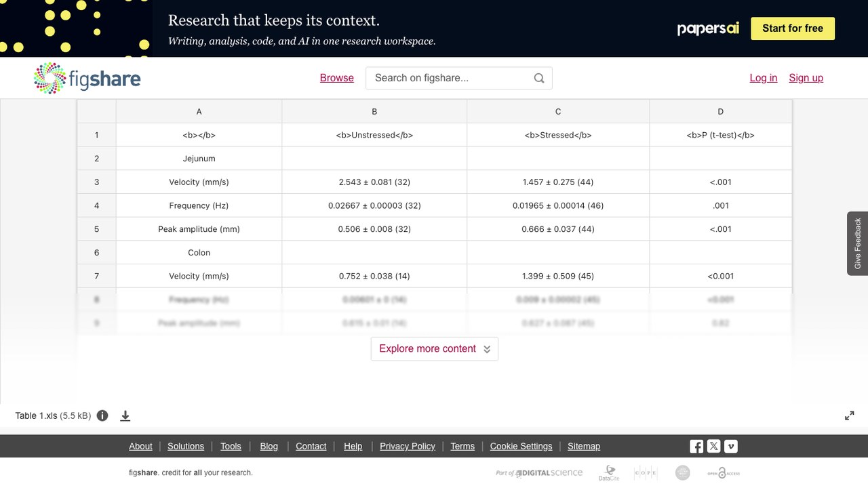The width and height of the screenshot is (868, 488).
Task: Toggle fullscreen view icon
Action: (849, 415)
